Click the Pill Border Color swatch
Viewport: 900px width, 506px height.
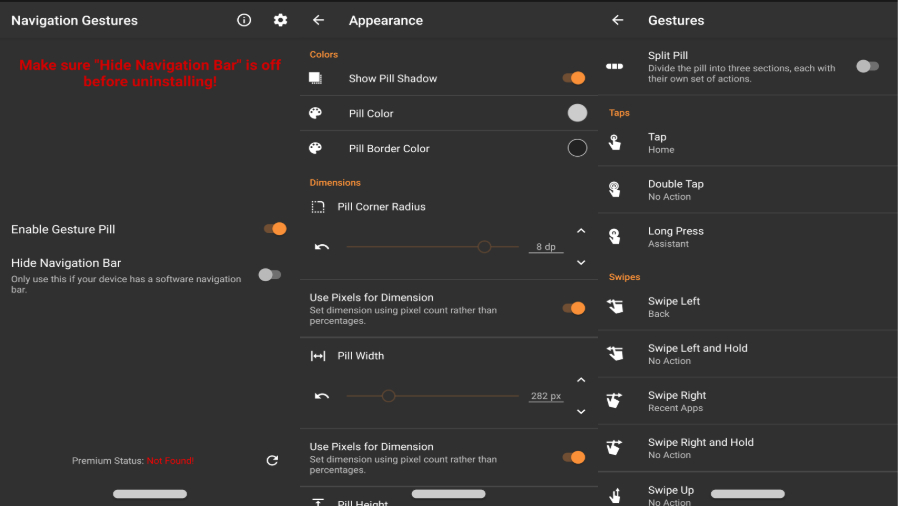click(x=577, y=148)
